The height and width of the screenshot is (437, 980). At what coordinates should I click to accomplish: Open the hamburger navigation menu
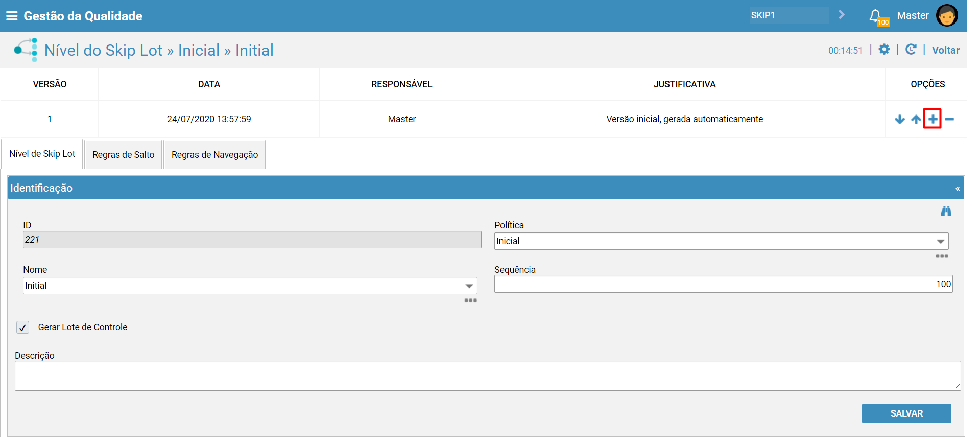tap(11, 16)
